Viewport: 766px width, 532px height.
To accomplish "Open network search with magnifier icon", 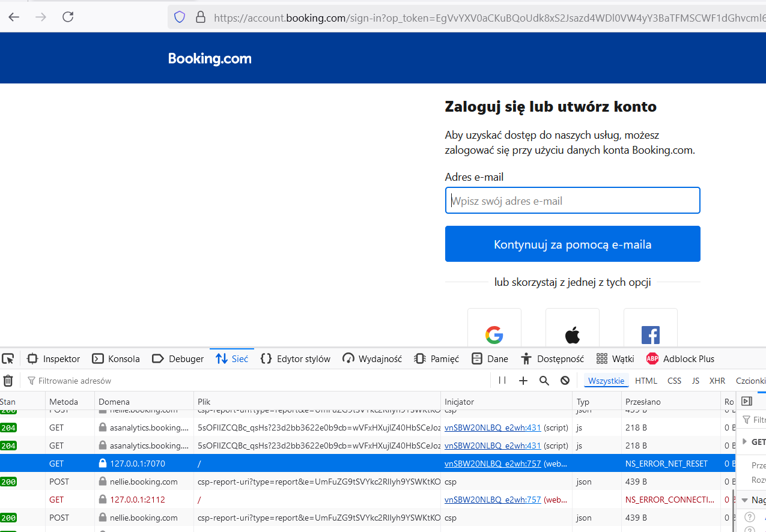I will tap(544, 381).
